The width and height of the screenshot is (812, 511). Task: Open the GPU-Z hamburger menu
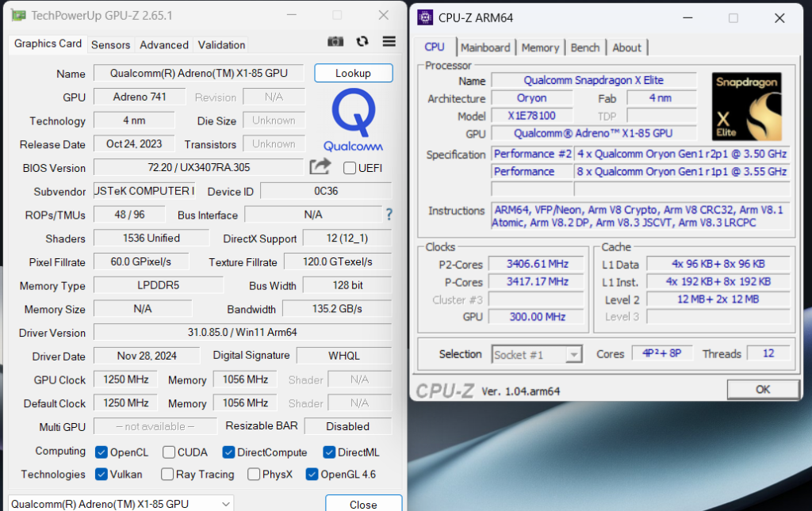(389, 42)
